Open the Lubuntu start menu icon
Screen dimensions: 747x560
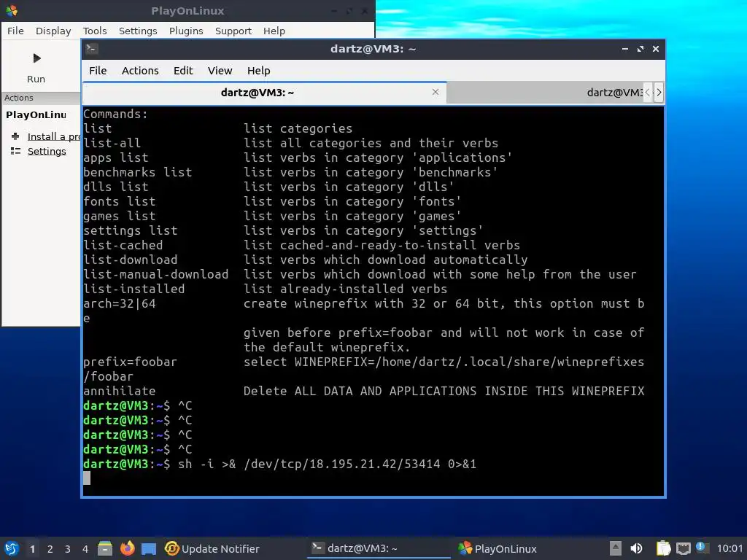[x=12, y=548]
